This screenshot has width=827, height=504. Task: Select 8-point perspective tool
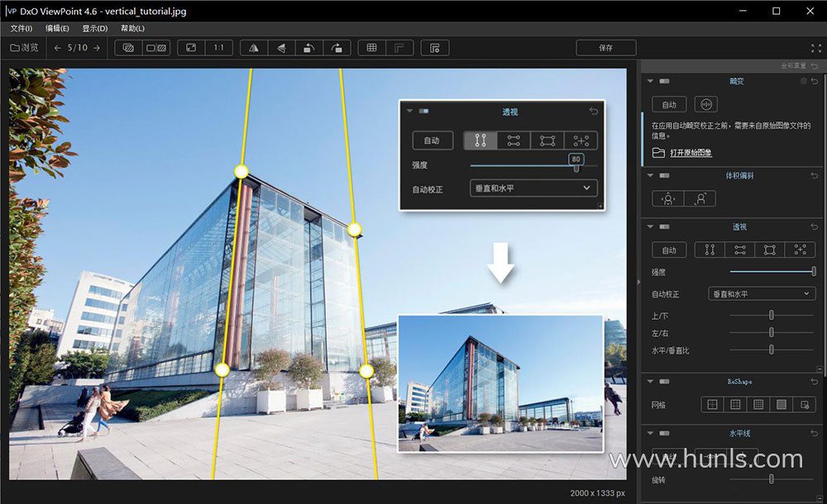(x=800, y=250)
